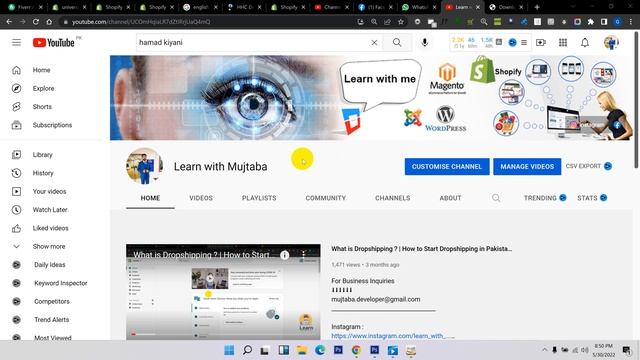This screenshot has width=640, height=360.
Task: Open a new browser tab
Action: [x=537, y=7]
